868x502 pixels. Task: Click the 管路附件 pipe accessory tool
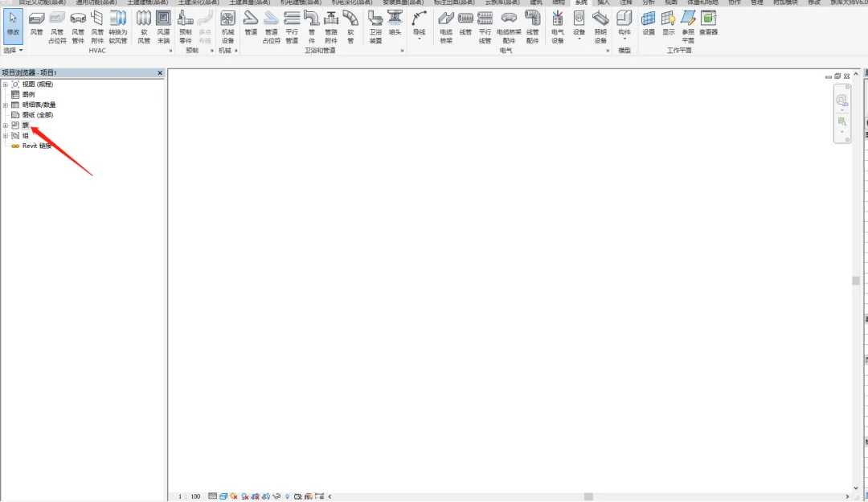(x=331, y=27)
